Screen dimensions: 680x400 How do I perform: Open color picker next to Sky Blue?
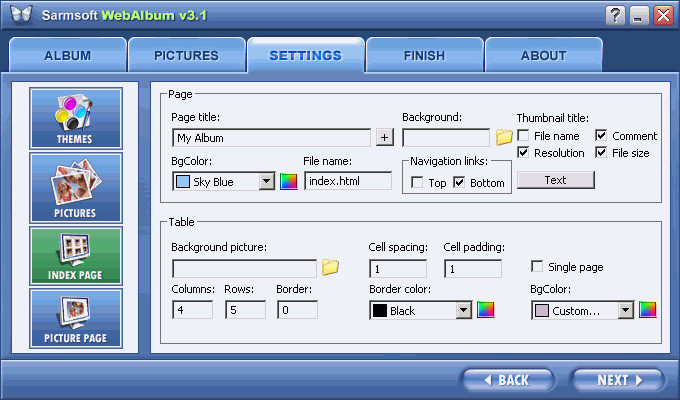point(289,181)
